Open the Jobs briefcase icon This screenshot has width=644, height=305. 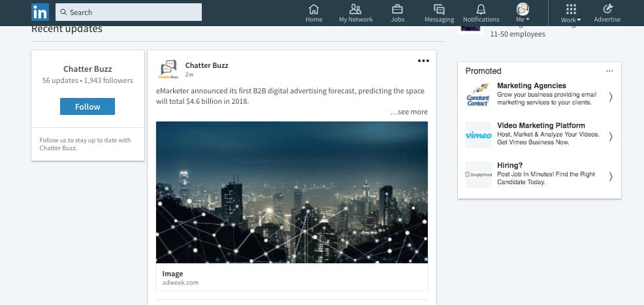coord(397,9)
